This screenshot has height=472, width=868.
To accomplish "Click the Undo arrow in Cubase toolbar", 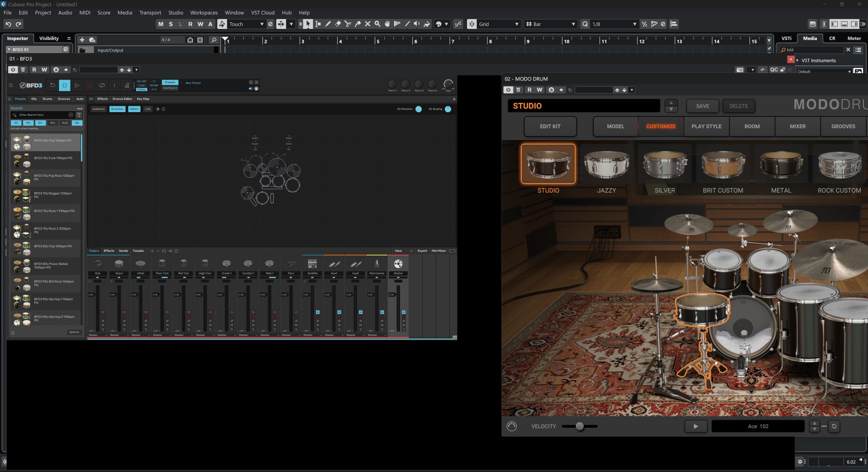I will point(8,24).
